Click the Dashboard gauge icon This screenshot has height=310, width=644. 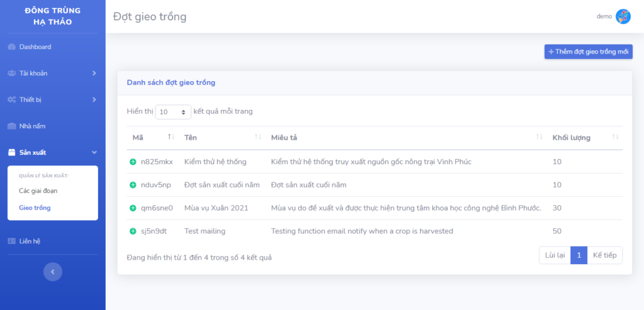pos(11,47)
